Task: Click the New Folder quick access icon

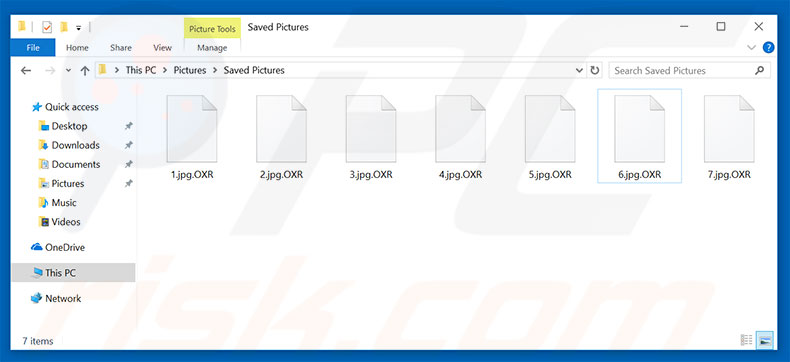Action: pyautogui.click(x=63, y=27)
